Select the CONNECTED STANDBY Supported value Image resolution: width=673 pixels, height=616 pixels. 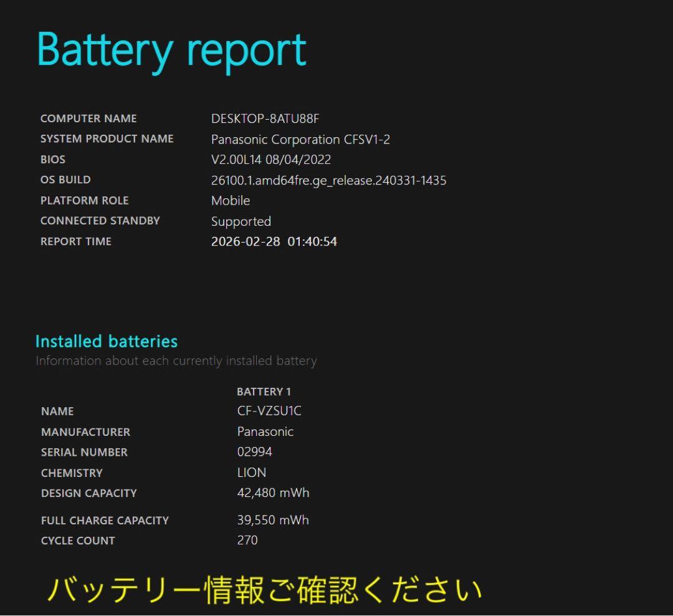241,221
